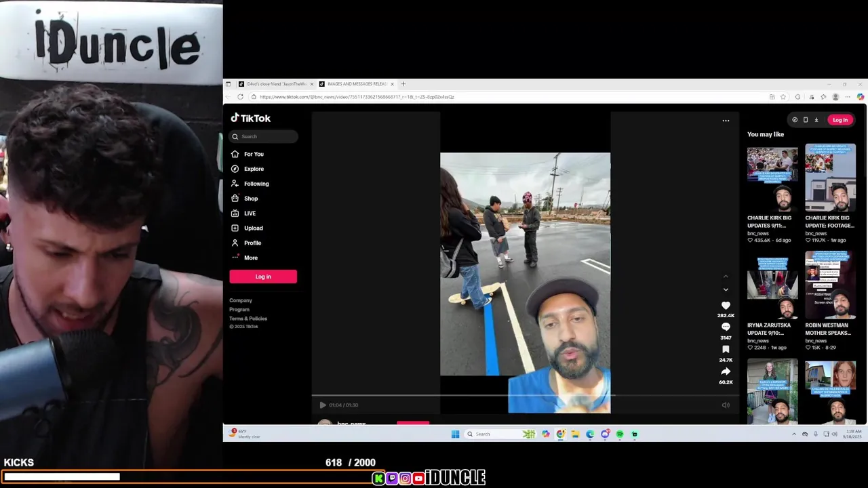Refresh the browser page
This screenshot has width=868, height=488.
click(x=240, y=97)
